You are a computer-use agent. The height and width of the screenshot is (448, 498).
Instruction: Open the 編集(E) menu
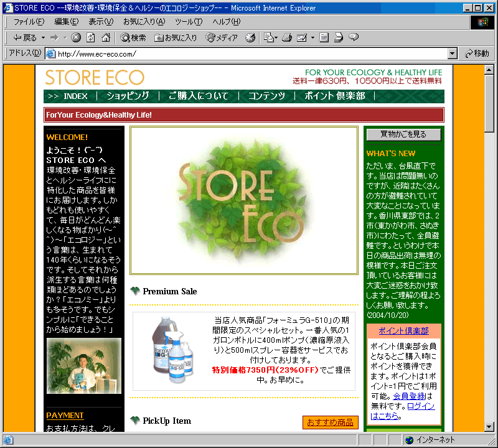66,22
